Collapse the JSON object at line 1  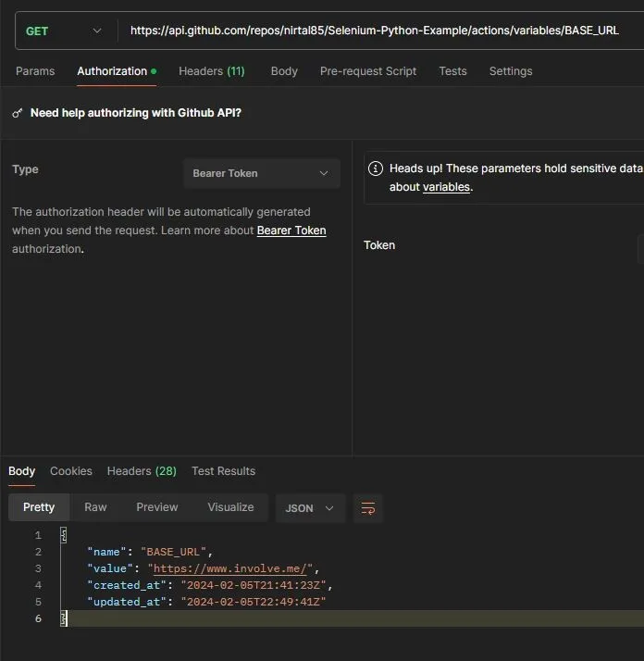[x=63, y=535]
